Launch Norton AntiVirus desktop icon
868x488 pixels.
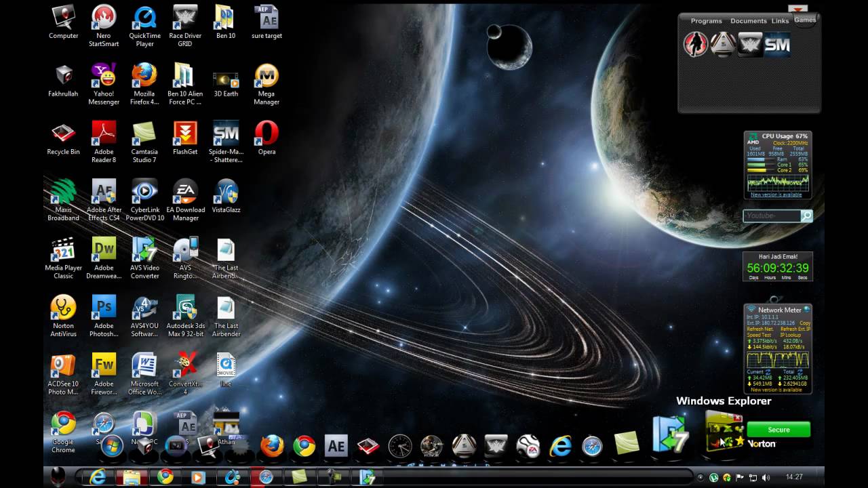pos(63,317)
